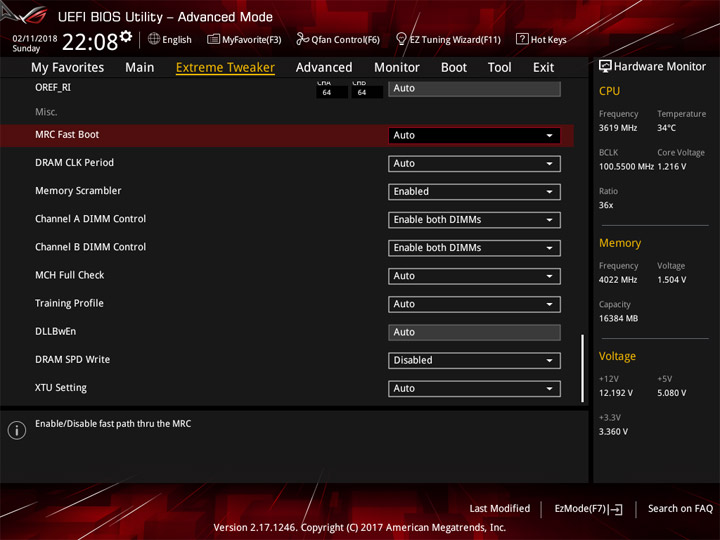This screenshot has height=540, width=720.
Task: Expand the MRC Fast Boot dropdown
Action: [474, 135]
